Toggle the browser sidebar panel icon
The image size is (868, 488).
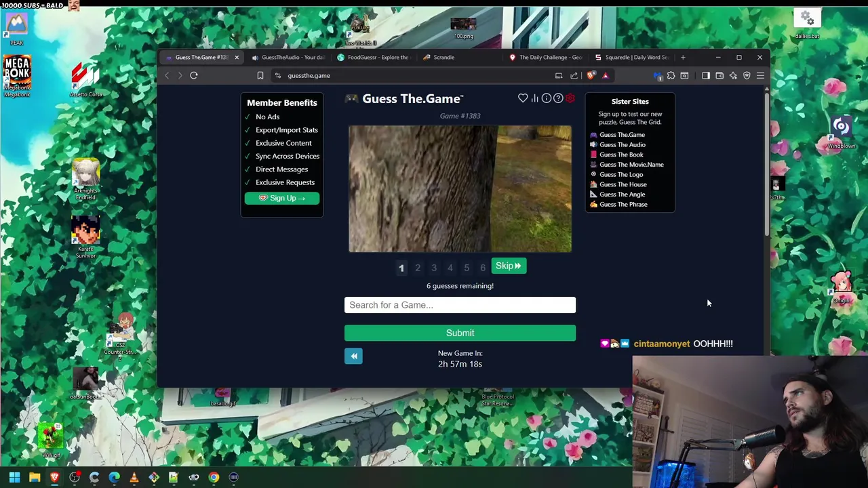(x=706, y=75)
